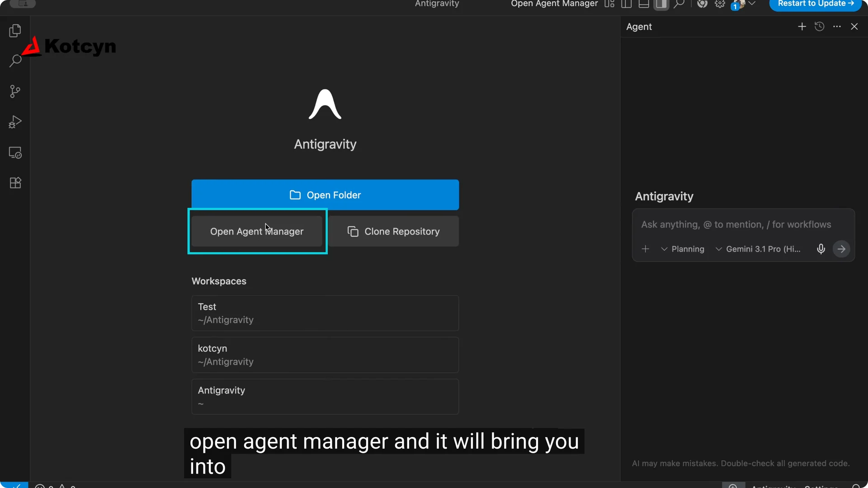Send the prompt with arrow button

point(841,249)
